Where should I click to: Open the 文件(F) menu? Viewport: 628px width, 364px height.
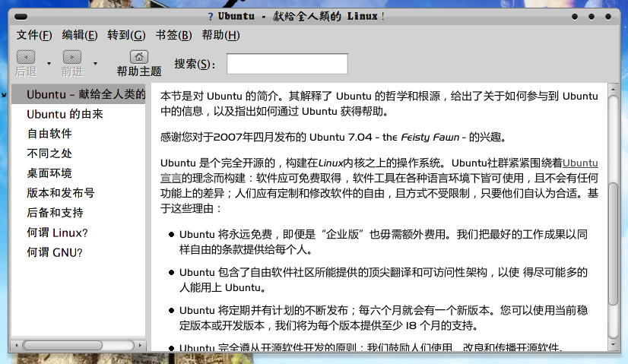coord(34,35)
